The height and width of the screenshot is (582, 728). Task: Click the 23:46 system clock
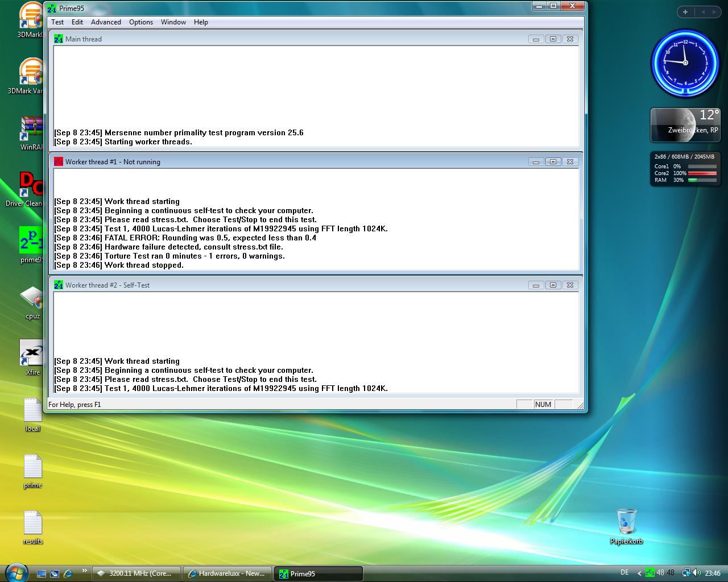point(713,573)
